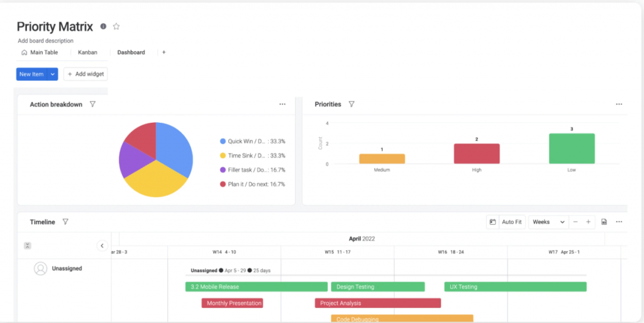Click the home icon on Main Table tab
This screenshot has height=323, width=644.
coord(25,53)
